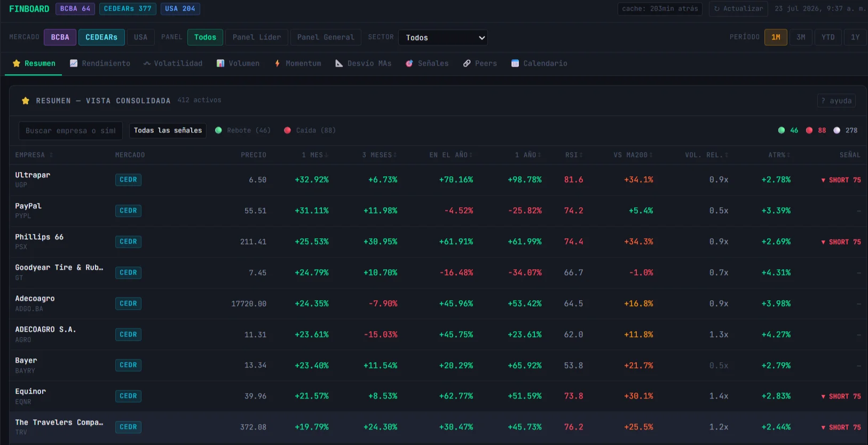The width and height of the screenshot is (868, 445).
Task: Select the Momentum lightning tab
Action: tap(298, 64)
